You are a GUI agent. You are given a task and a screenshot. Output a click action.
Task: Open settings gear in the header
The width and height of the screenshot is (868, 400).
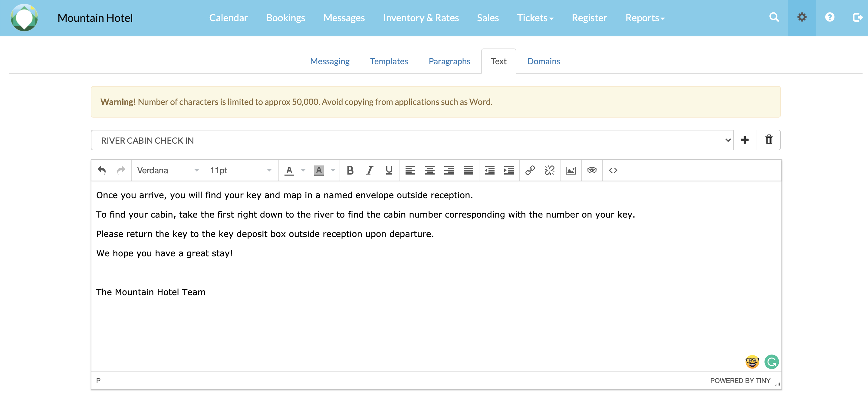[x=802, y=18]
